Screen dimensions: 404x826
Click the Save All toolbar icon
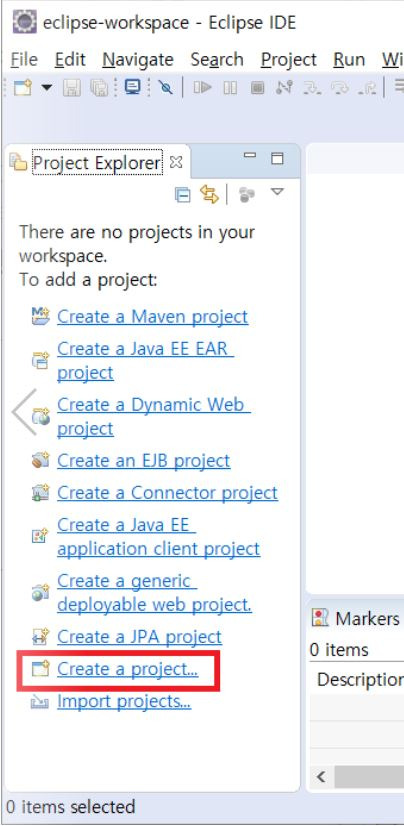(98, 87)
